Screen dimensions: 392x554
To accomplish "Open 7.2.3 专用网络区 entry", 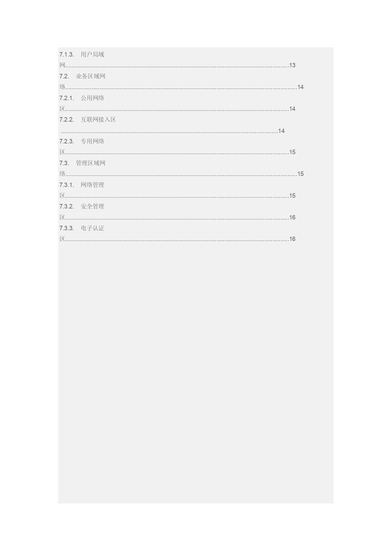I will click(82, 141).
